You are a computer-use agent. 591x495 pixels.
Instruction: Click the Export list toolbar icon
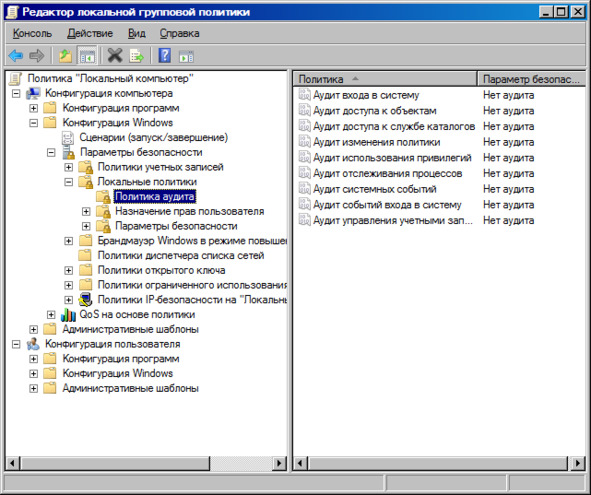[x=137, y=56]
